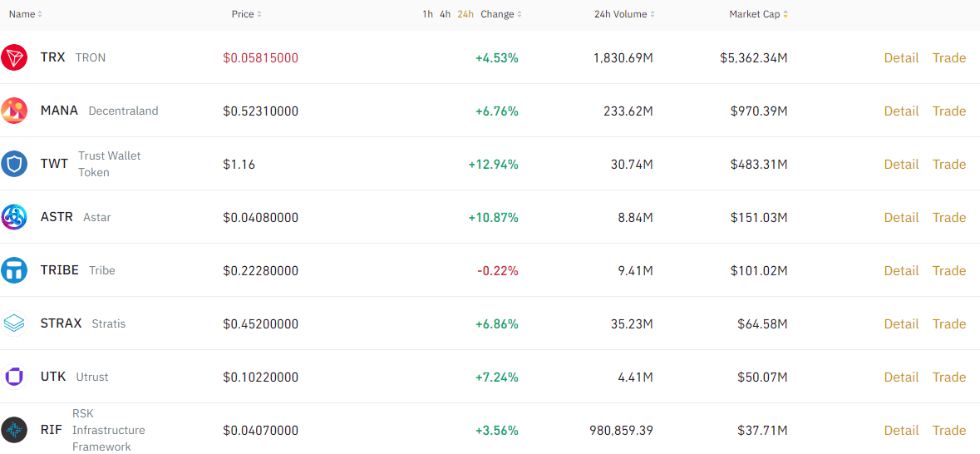The height and width of the screenshot is (454, 980).
Task: Open Detail for RIF
Action: [901, 430]
